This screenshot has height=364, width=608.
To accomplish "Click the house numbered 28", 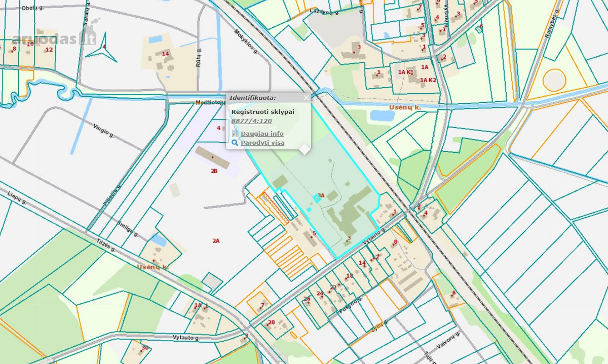I will tap(271, 322).
